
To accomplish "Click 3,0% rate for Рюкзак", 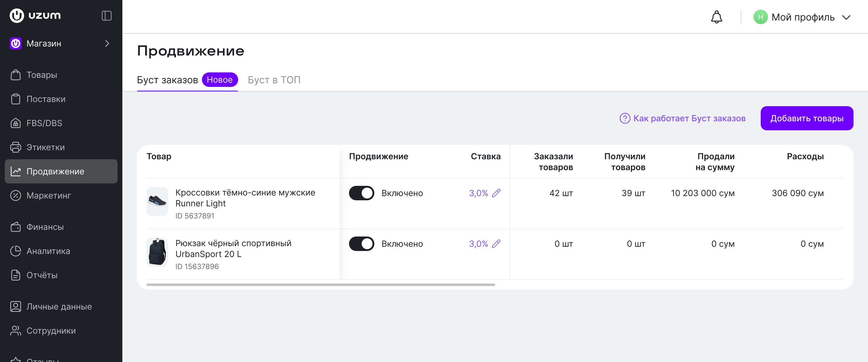I will tap(478, 243).
